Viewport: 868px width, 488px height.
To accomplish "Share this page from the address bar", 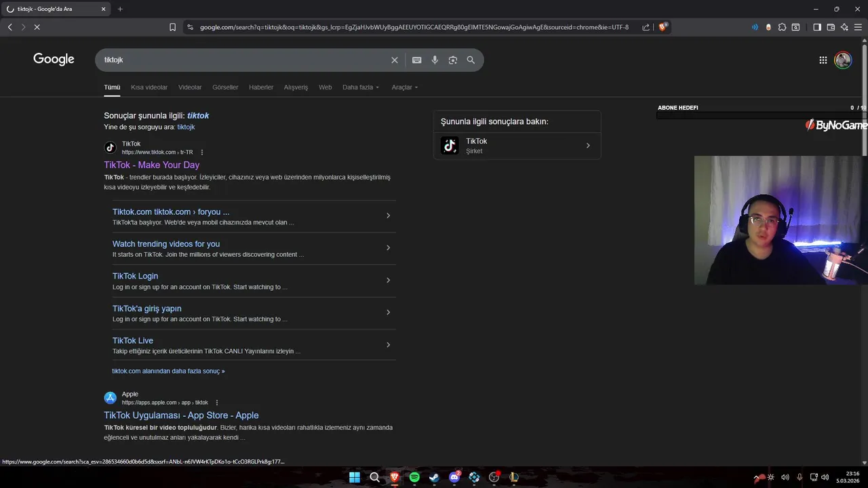I will pyautogui.click(x=646, y=27).
